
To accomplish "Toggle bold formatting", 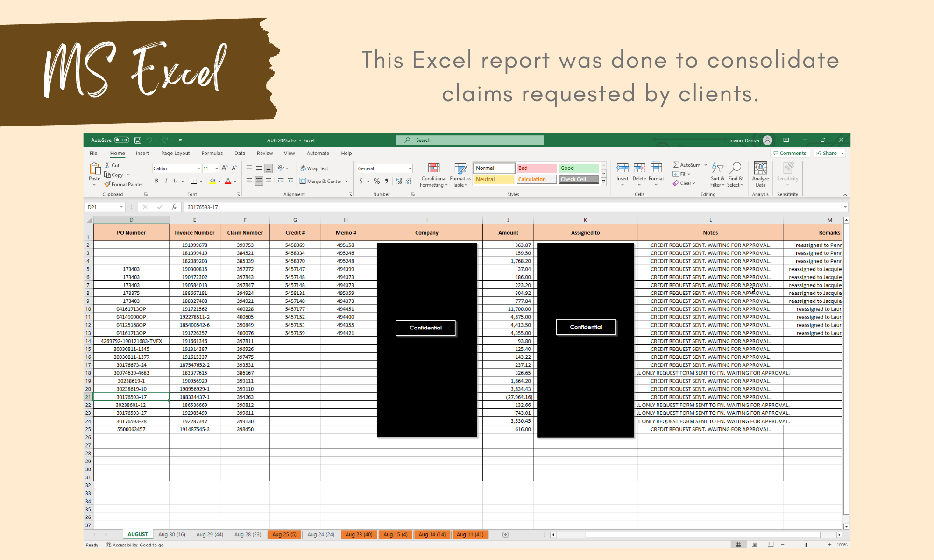I will point(156,181).
